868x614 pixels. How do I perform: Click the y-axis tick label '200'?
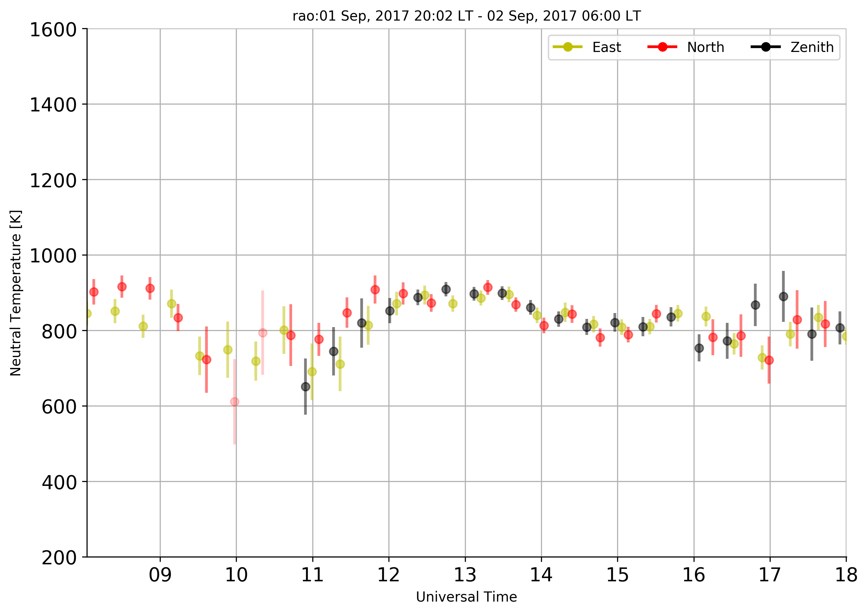point(59,558)
